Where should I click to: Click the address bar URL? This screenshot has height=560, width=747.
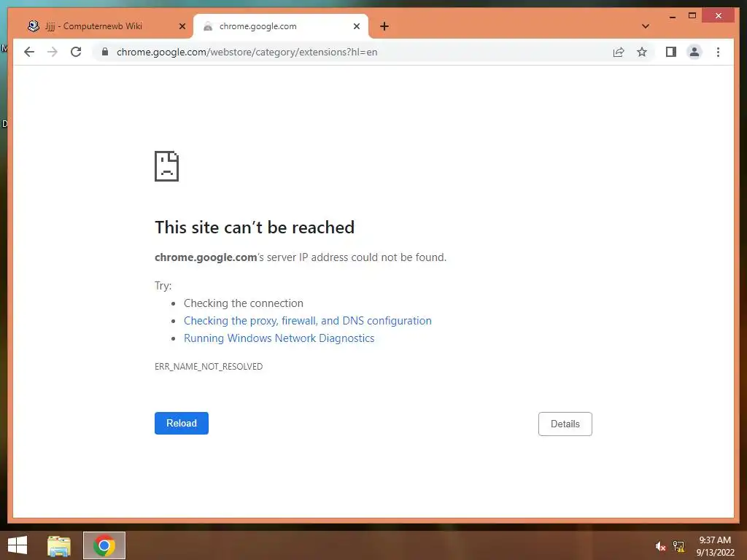[x=247, y=52]
